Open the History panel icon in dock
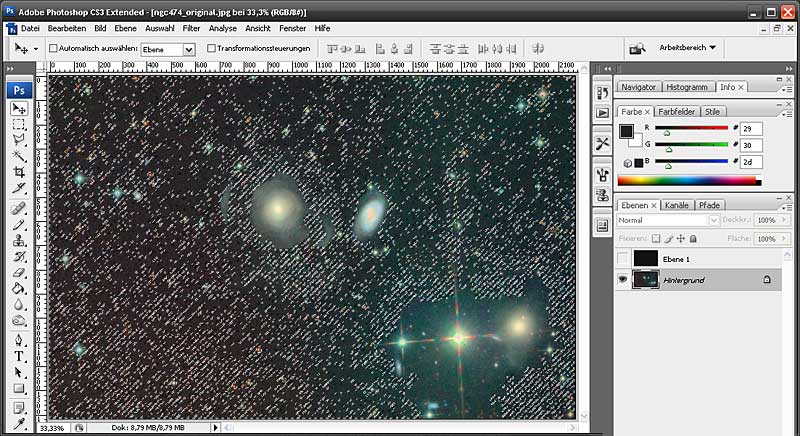 pos(603,93)
